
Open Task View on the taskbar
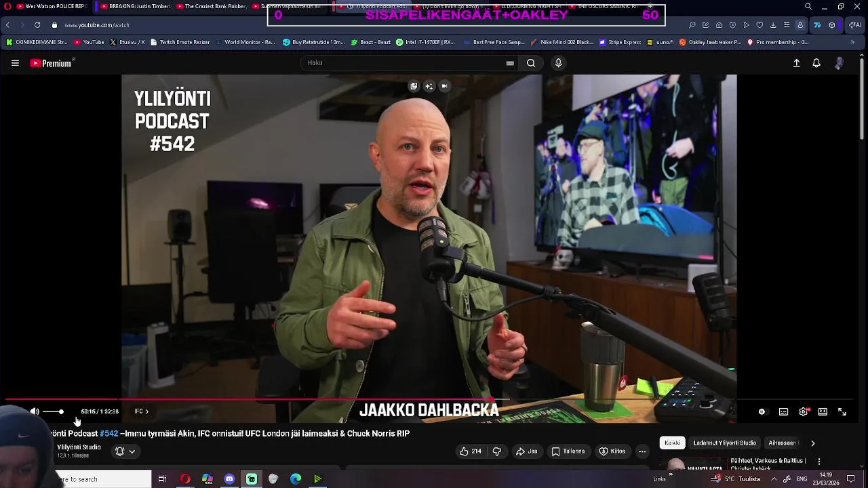[x=162, y=479]
